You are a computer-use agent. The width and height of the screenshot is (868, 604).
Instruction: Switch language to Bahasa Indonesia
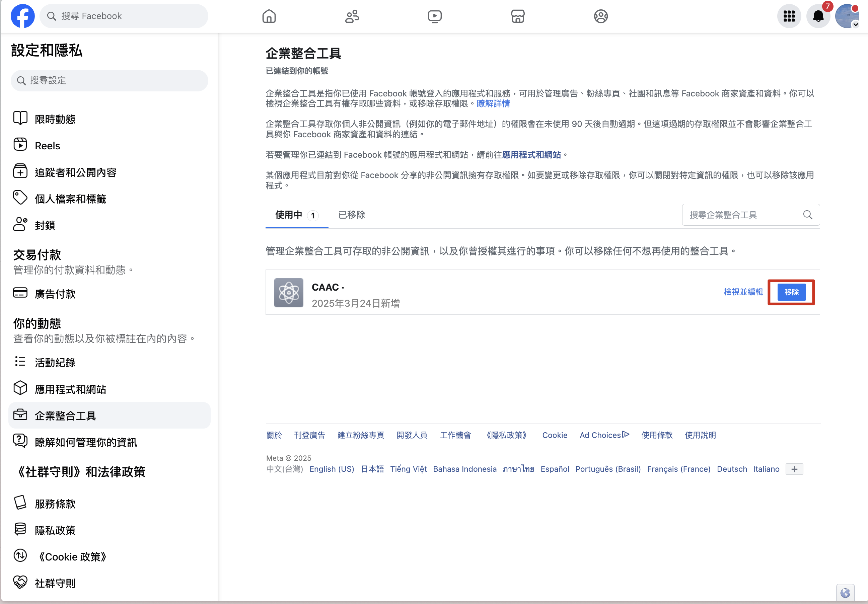(x=464, y=469)
